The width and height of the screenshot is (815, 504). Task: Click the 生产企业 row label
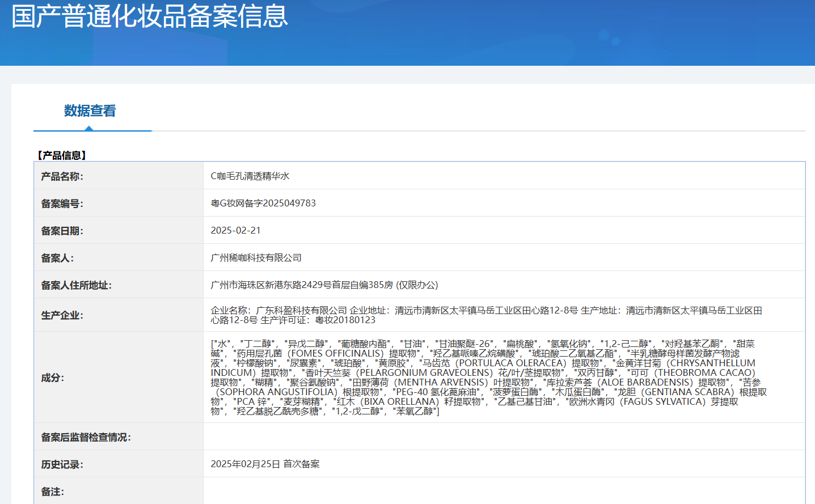[x=62, y=316]
